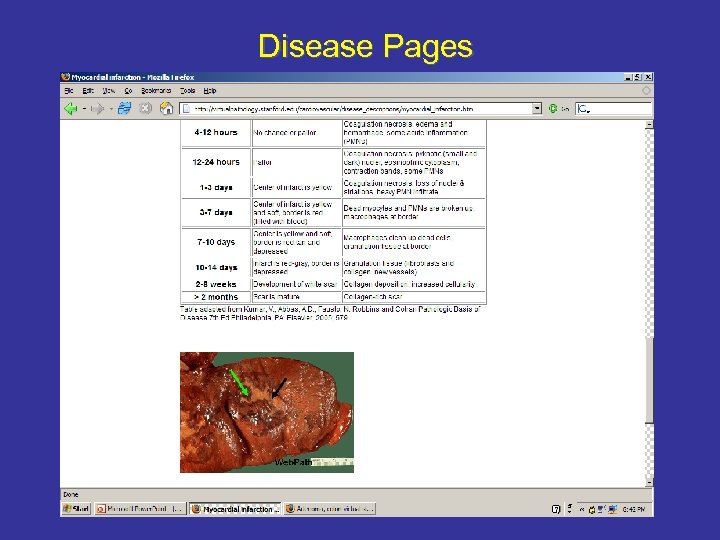Open the Bookmarks menu
The image size is (720, 540).
point(156,91)
